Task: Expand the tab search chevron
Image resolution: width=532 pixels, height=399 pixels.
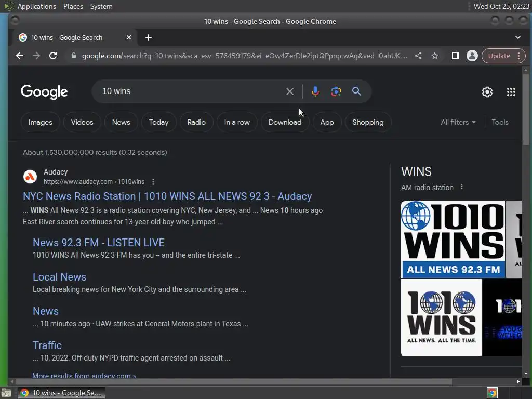Action: point(518,37)
